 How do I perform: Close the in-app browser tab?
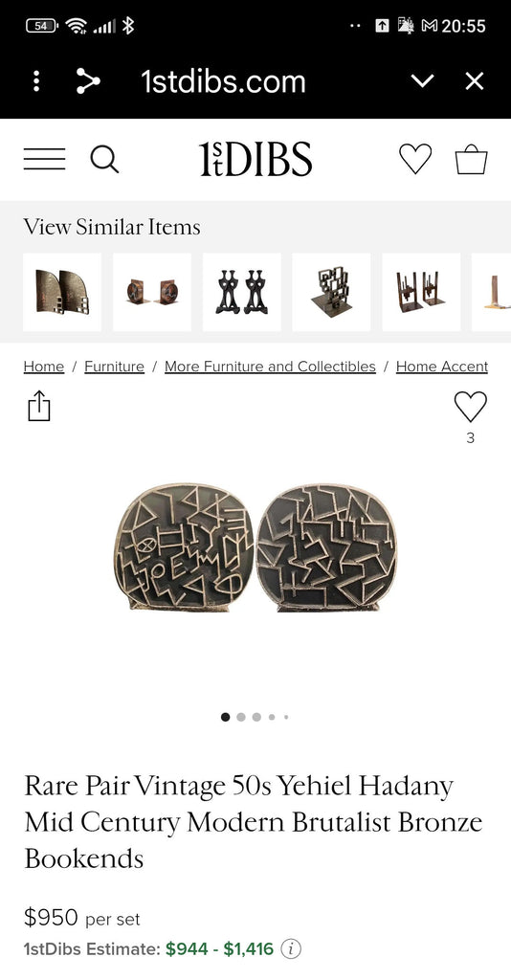point(475,81)
